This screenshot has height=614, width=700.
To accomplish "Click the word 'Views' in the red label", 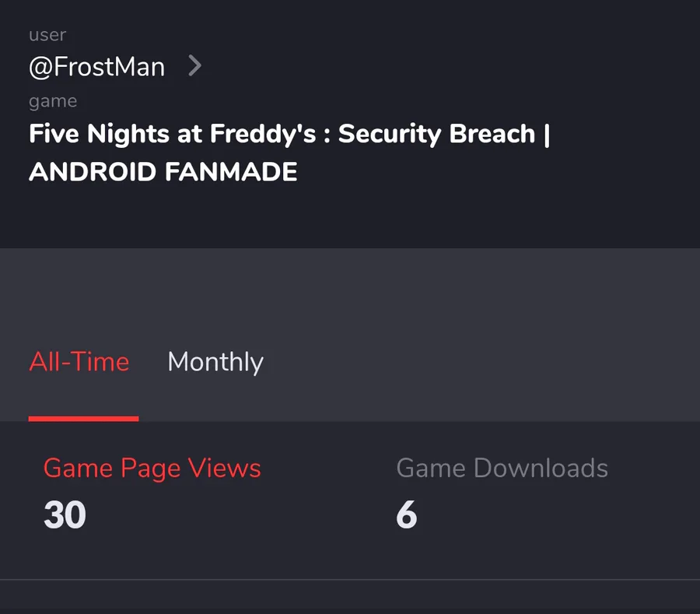I will point(224,468).
